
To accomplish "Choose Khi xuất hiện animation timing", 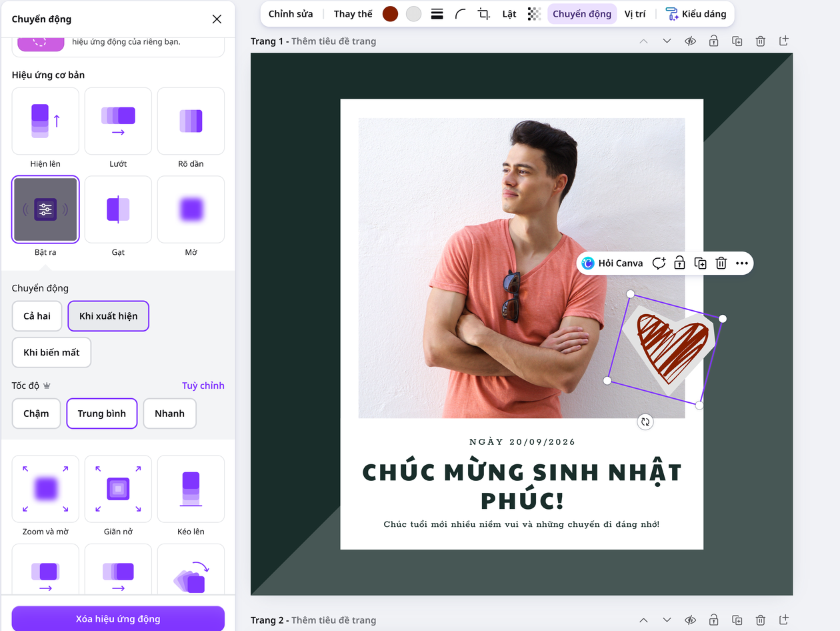I will pyautogui.click(x=108, y=316).
